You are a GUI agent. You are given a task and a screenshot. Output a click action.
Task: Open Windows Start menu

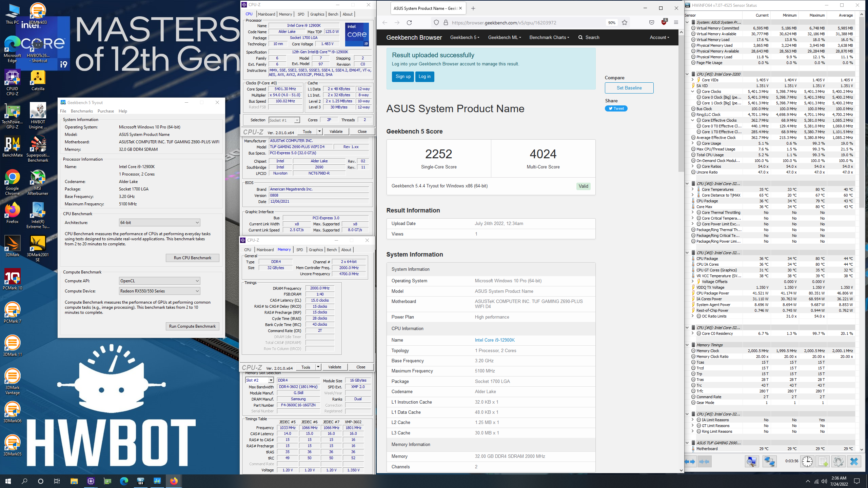8,481
